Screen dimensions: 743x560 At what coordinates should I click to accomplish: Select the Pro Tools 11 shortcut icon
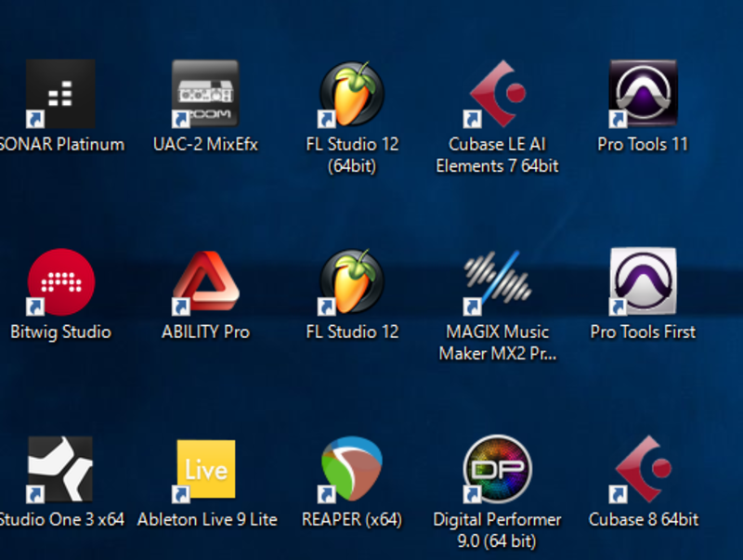[643, 94]
